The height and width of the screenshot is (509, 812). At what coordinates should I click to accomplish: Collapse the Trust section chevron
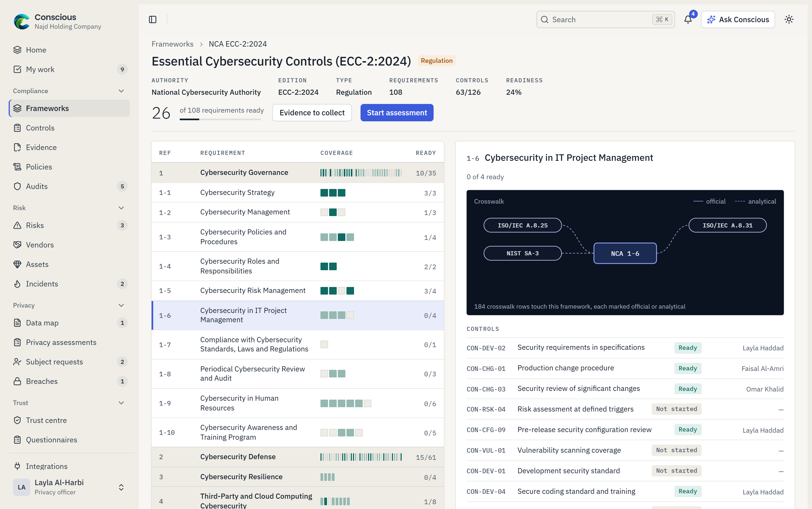tap(122, 403)
